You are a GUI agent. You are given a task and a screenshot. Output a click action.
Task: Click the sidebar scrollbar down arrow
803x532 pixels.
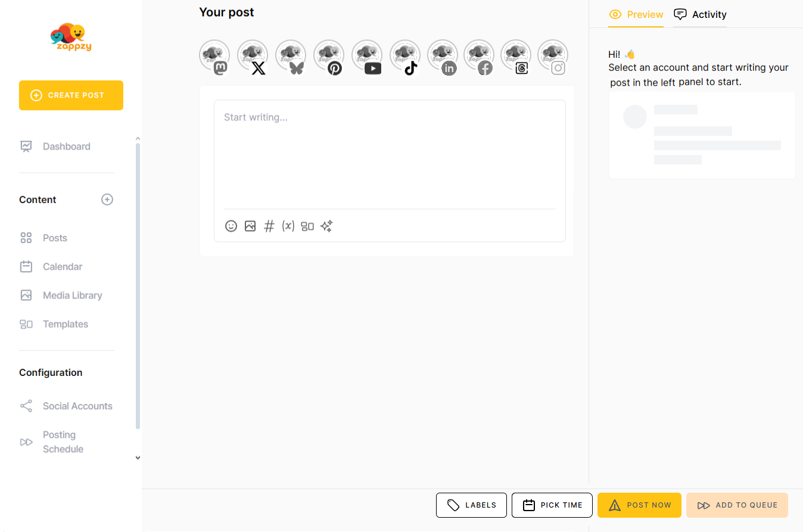click(x=138, y=458)
